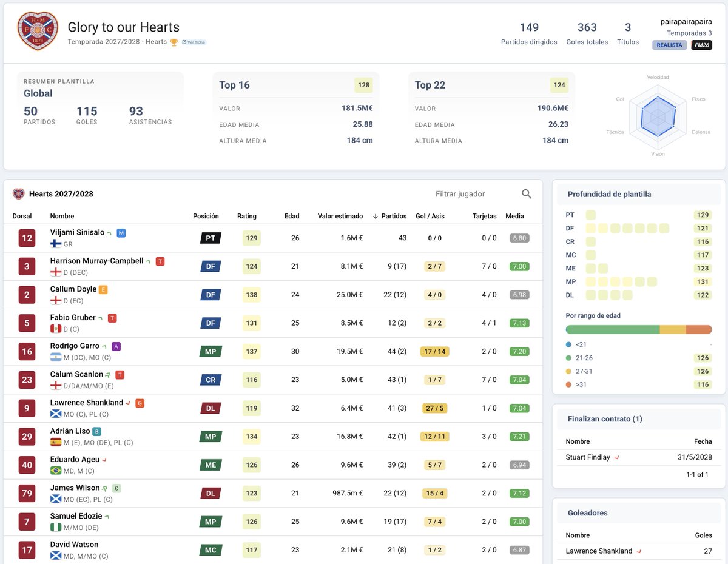
Task: Click the 31/5/2028 contract end date
Action: [696, 457]
